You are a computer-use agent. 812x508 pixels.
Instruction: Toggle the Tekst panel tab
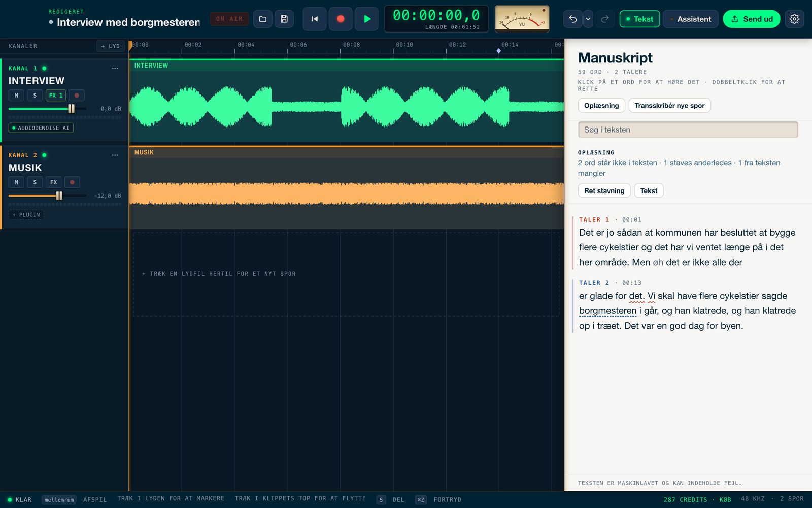tap(639, 19)
